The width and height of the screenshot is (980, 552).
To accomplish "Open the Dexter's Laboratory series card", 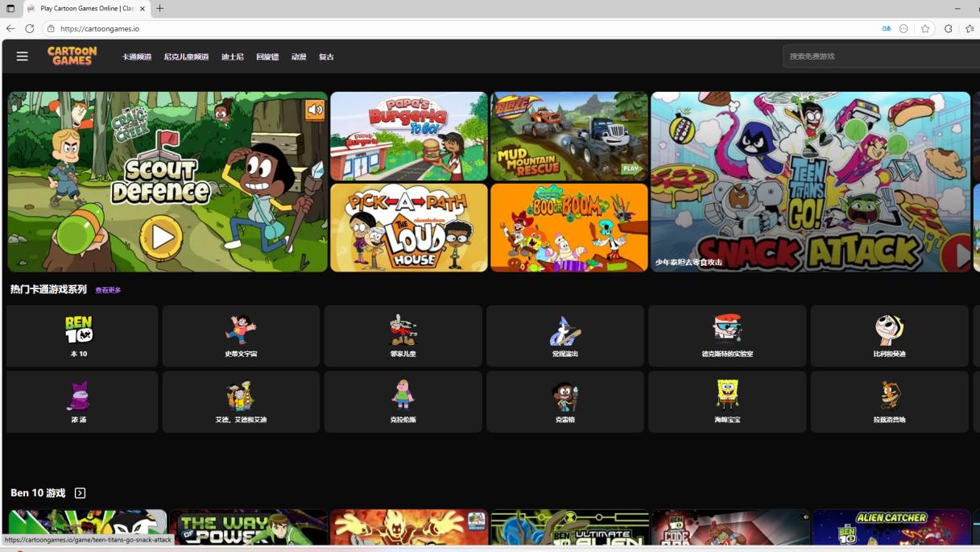I will (x=727, y=336).
